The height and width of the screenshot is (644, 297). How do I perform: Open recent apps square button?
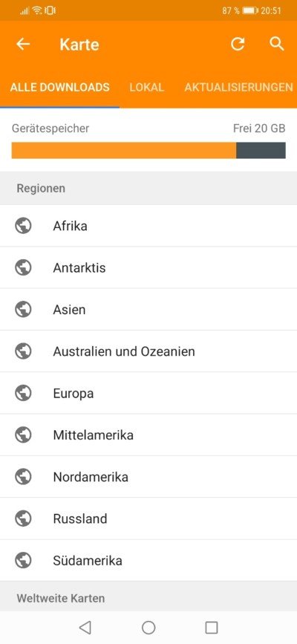pos(211,627)
